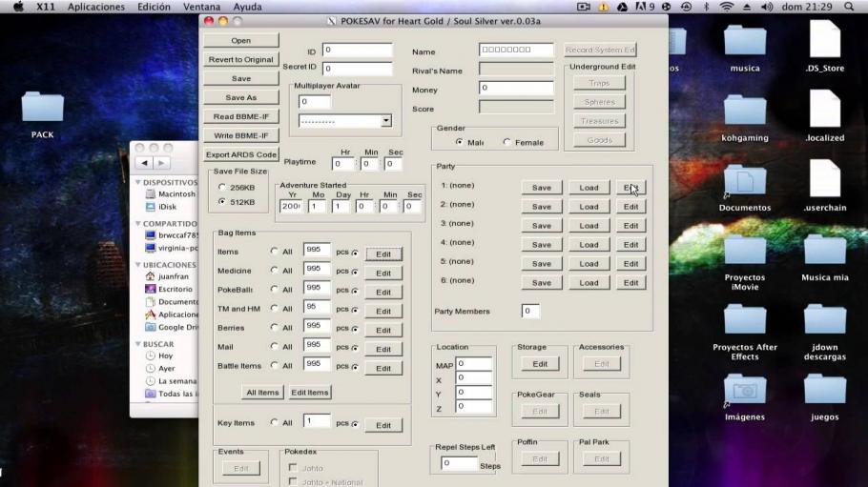Open the Proyectos iMovie folder

click(x=745, y=250)
